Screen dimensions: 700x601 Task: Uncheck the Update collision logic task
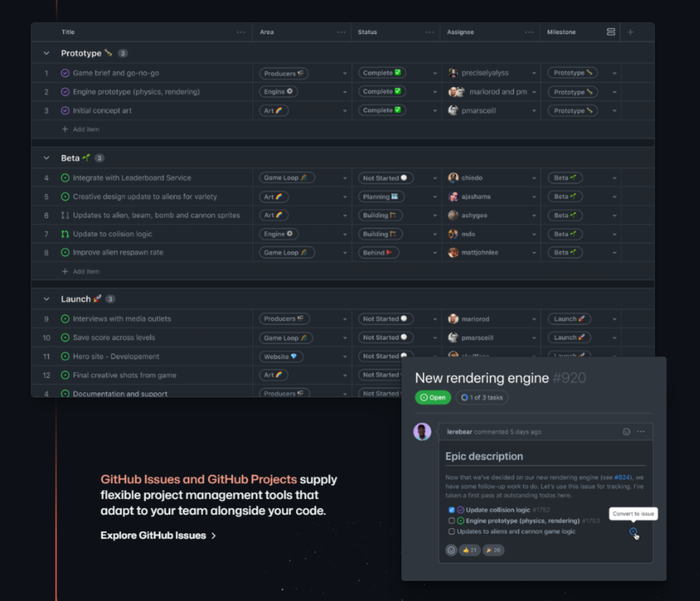coord(451,510)
